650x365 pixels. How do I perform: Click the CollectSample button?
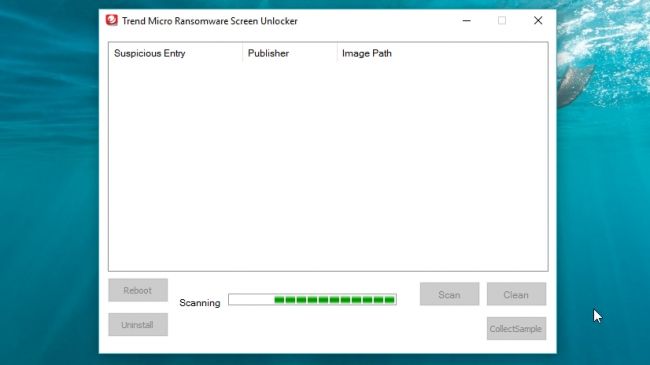tap(516, 328)
